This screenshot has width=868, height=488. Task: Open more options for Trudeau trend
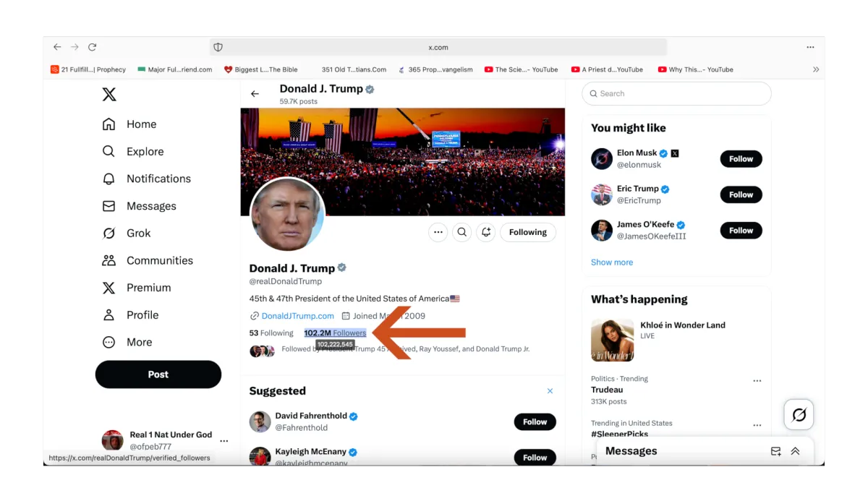[757, 381]
